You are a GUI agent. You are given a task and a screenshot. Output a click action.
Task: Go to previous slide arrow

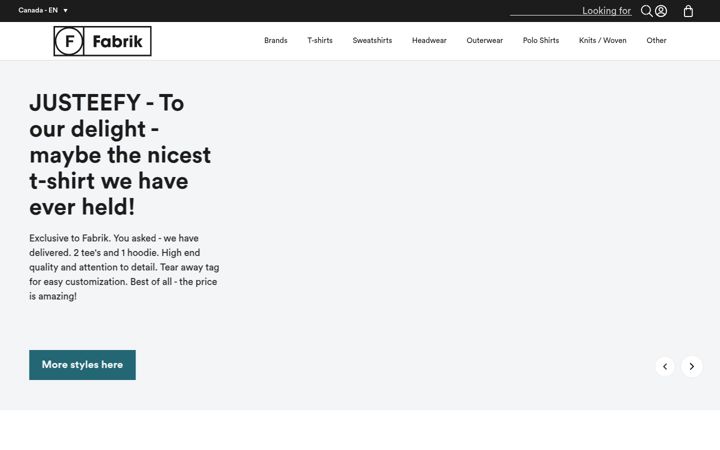pyautogui.click(x=665, y=366)
